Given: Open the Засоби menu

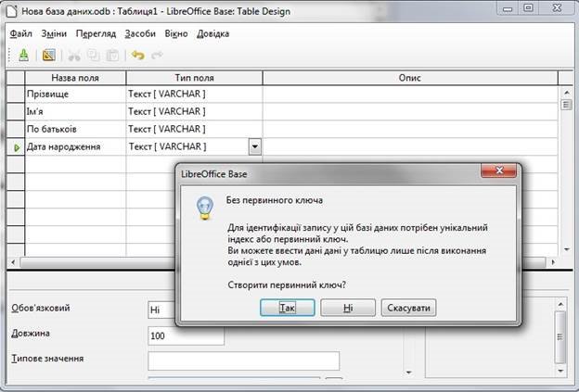Looking at the screenshot, I should [x=140, y=34].
